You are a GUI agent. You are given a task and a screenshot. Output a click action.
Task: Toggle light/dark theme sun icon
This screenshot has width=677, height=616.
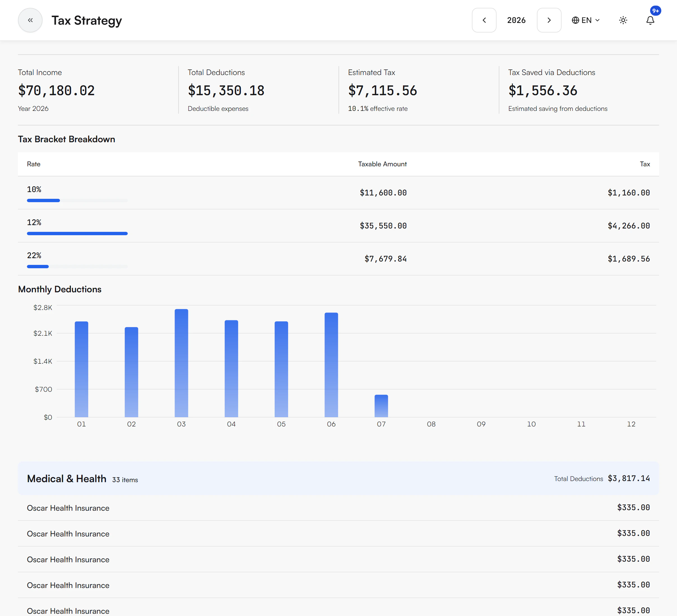pos(623,20)
